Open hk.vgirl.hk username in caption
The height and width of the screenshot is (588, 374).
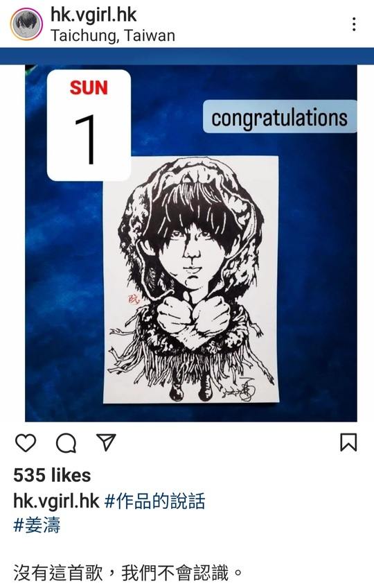point(56,501)
